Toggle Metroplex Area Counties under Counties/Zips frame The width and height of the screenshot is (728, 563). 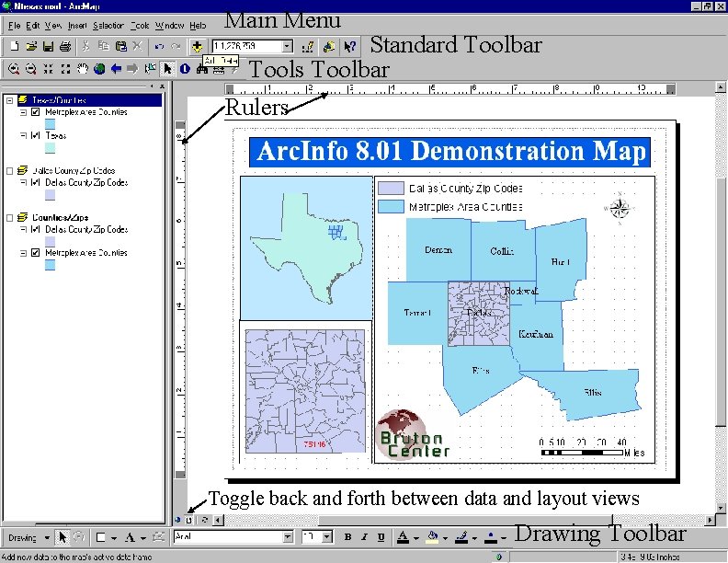click(x=35, y=253)
